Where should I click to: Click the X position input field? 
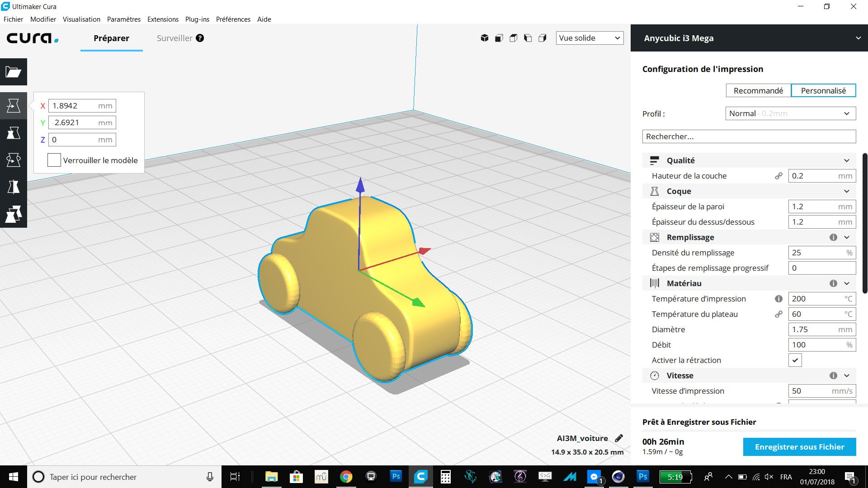pos(82,106)
